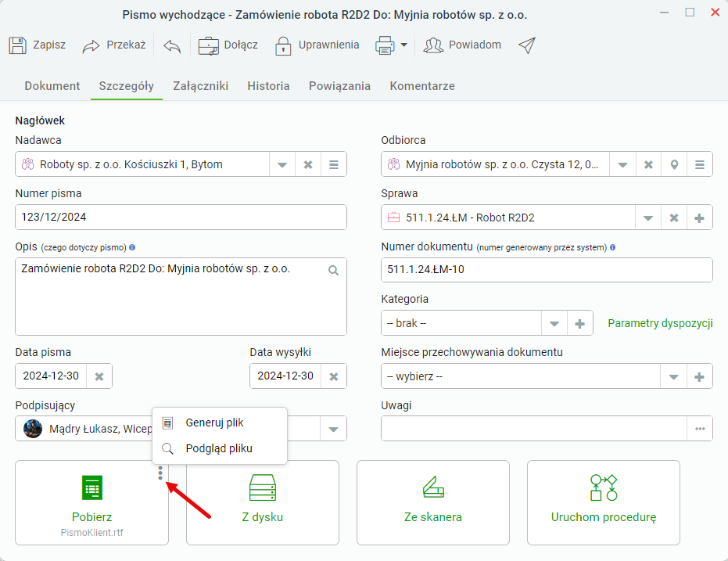Close the window with red X
The height and width of the screenshot is (561, 728).
pyautogui.click(x=715, y=13)
